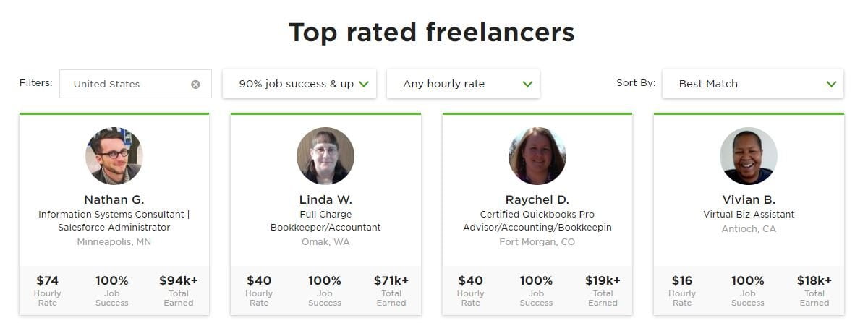The width and height of the screenshot is (868, 323).
Task: Click the United States filter field
Action: point(135,84)
